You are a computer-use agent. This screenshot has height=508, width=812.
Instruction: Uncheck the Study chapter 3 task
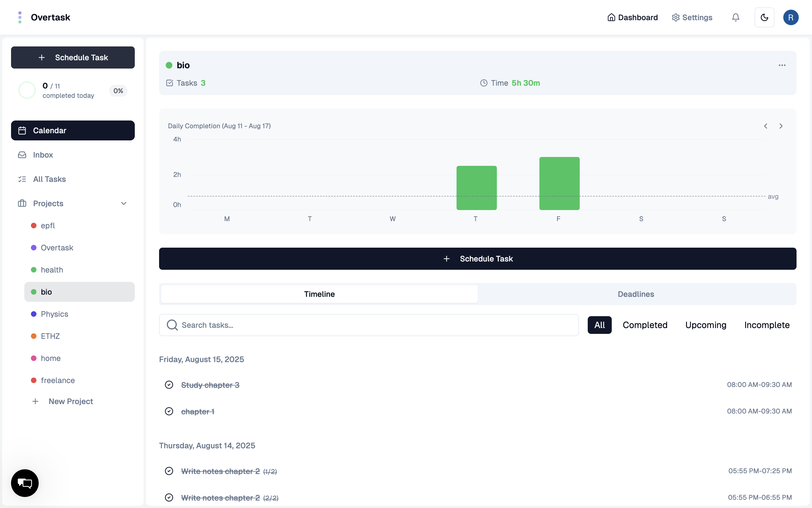(169, 385)
